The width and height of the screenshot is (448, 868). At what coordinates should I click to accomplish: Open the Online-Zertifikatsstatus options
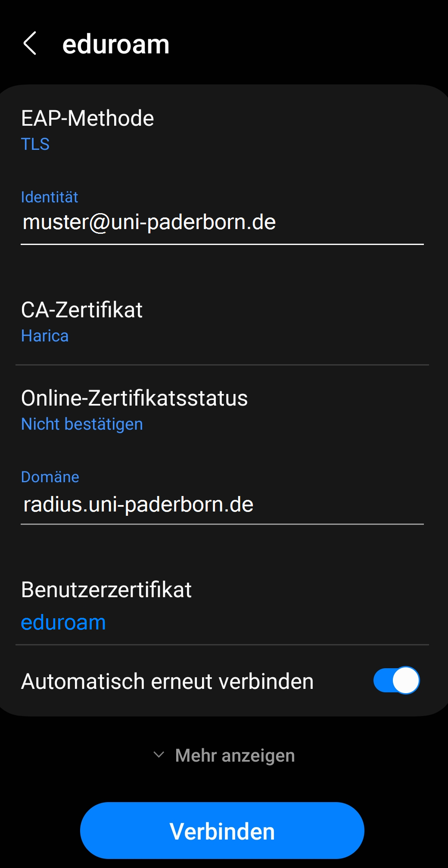[x=134, y=398]
